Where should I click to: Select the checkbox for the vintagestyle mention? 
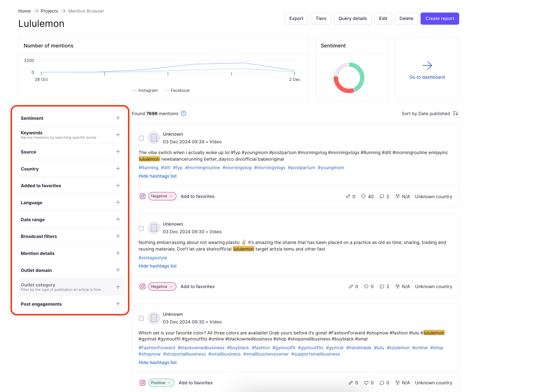point(141,228)
